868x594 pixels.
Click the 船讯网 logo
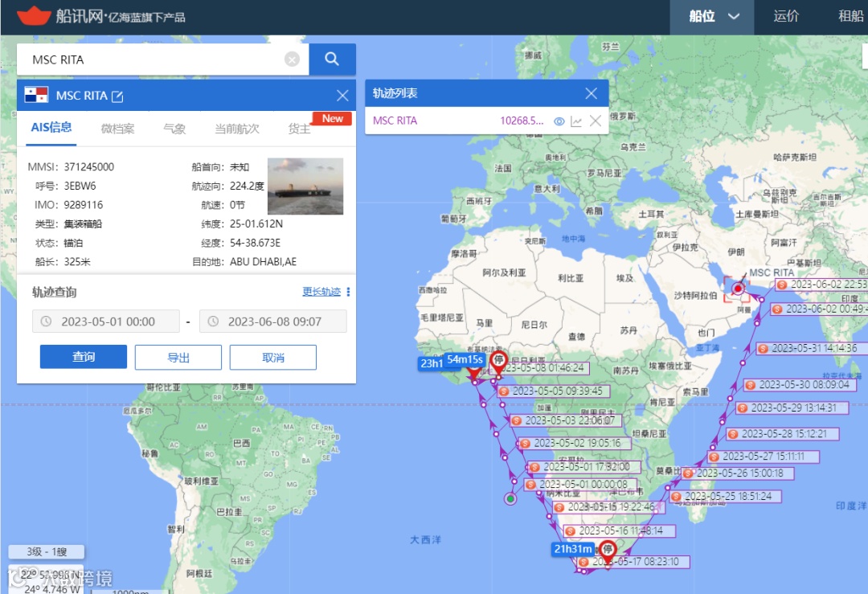(x=101, y=16)
